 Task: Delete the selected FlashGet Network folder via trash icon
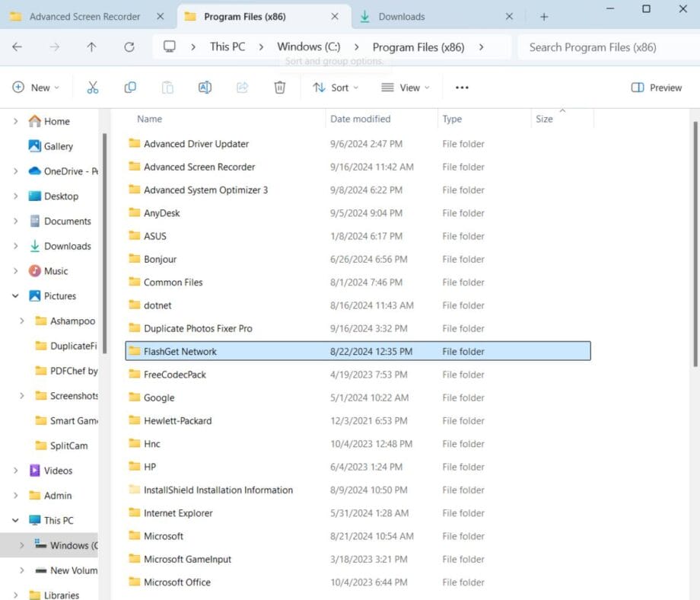(x=279, y=87)
